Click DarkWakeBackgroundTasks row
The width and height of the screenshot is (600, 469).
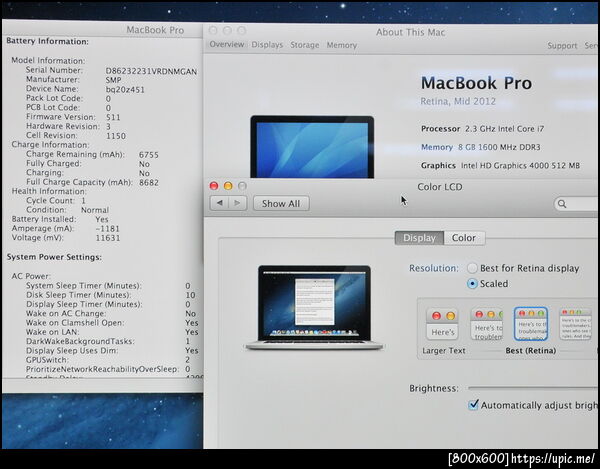pos(108,341)
